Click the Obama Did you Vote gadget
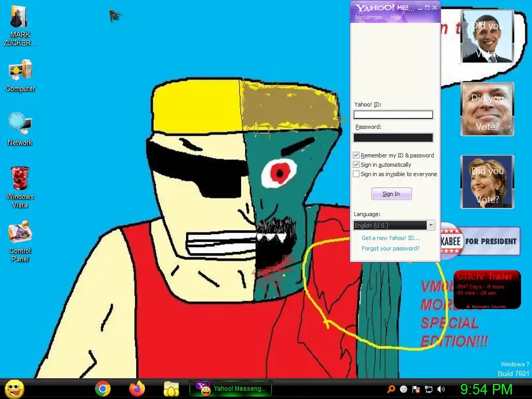Screen dimensions: 532x399 487,36
